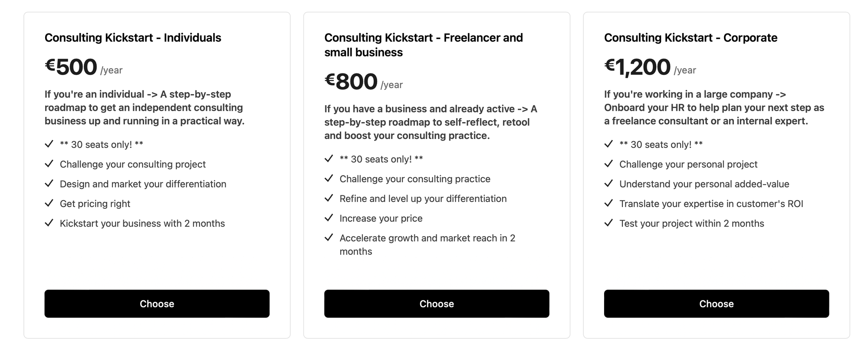The width and height of the screenshot is (868, 346).
Task: Click checkmark beside 'Get pricing right'
Action: click(x=49, y=203)
